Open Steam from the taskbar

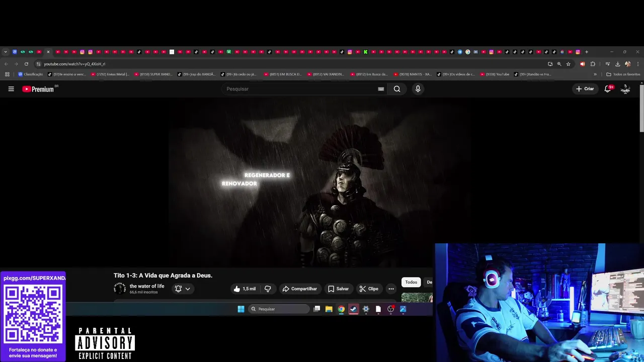tap(354, 309)
